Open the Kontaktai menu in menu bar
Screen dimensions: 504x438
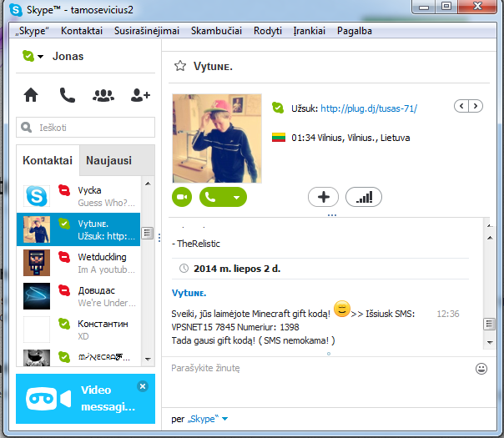click(82, 31)
